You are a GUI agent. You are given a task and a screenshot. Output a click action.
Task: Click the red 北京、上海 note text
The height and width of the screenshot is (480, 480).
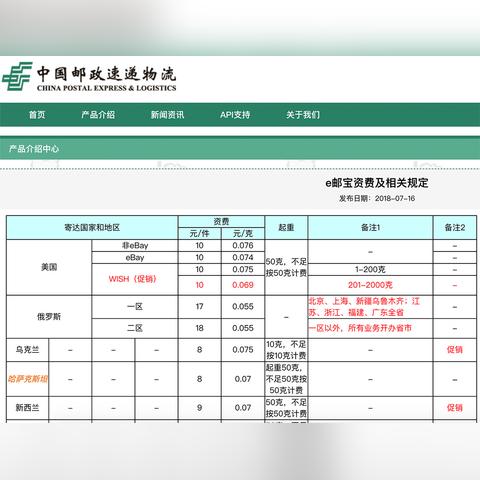pos(364,307)
